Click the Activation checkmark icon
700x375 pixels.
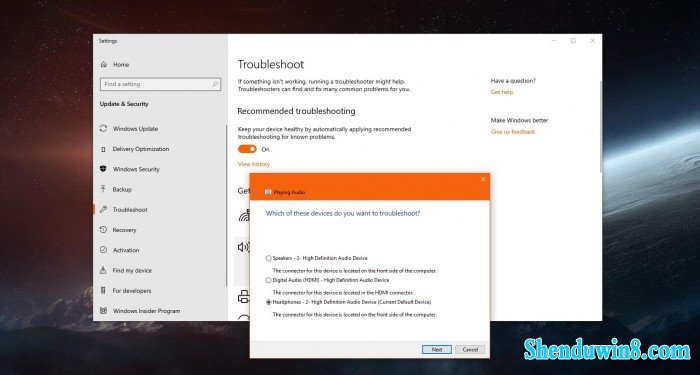[x=104, y=250]
